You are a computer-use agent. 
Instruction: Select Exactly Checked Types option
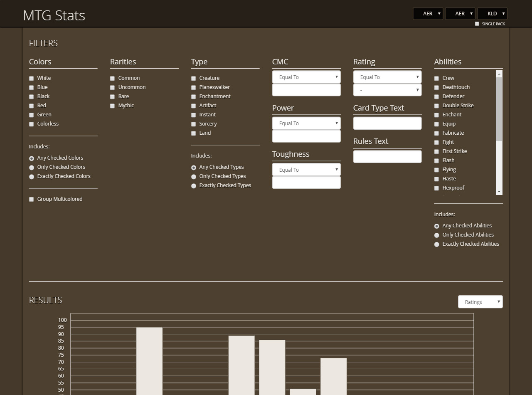coord(194,186)
